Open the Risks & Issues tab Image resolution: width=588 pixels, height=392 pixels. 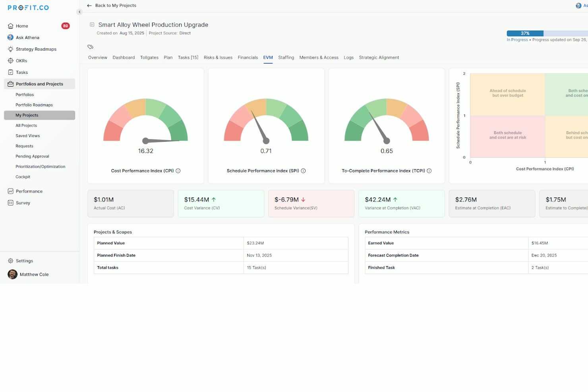click(218, 58)
